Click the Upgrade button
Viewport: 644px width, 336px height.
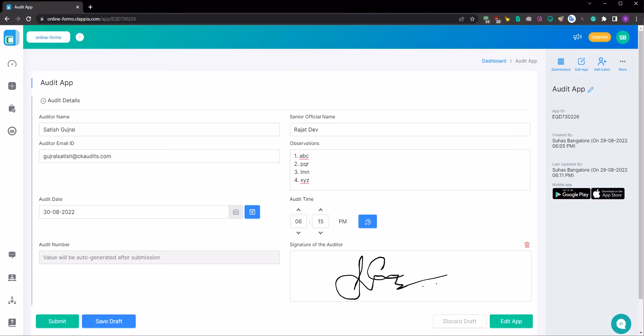pyautogui.click(x=600, y=37)
